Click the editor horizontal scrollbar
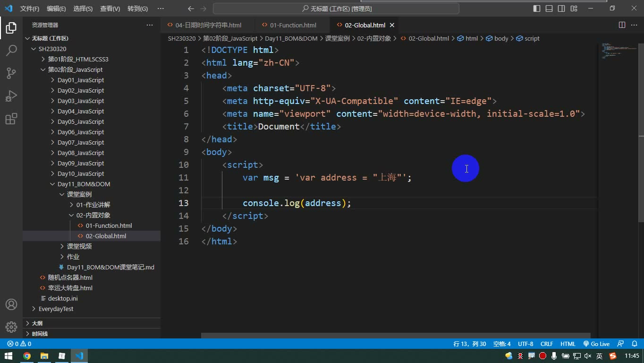The image size is (644, 363). tap(396, 336)
